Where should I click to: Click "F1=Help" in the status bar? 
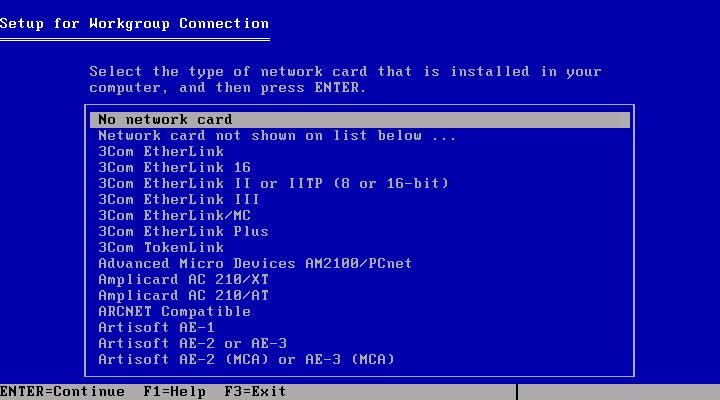click(174, 392)
